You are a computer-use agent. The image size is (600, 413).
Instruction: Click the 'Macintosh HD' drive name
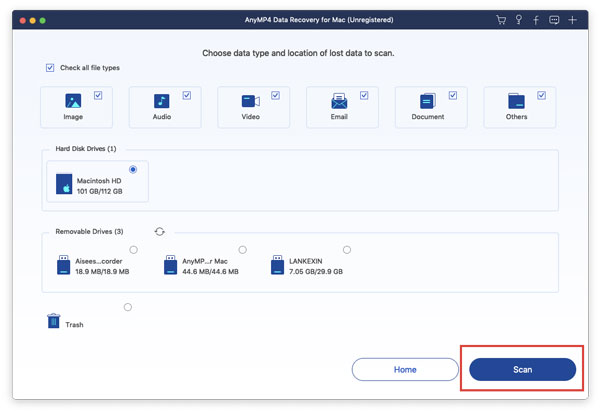(x=99, y=181)
